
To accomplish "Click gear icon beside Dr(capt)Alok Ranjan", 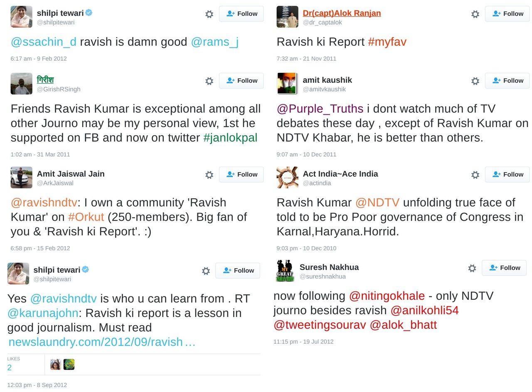I will (475, 14).
